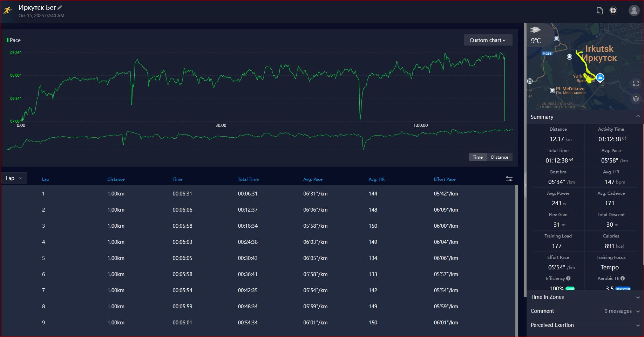Open the export file icon in header
Viewport: 644px width, 337px height.
point(599,11)
